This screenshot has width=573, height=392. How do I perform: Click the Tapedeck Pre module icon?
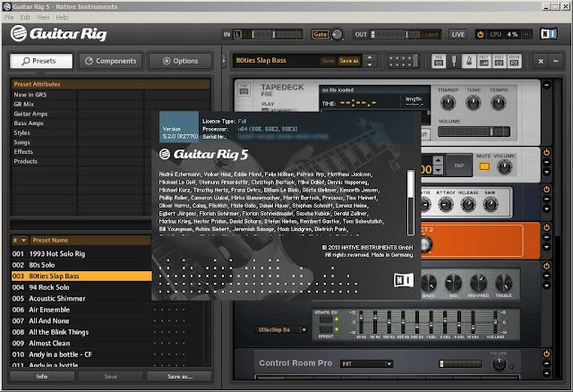click(244, 89)
